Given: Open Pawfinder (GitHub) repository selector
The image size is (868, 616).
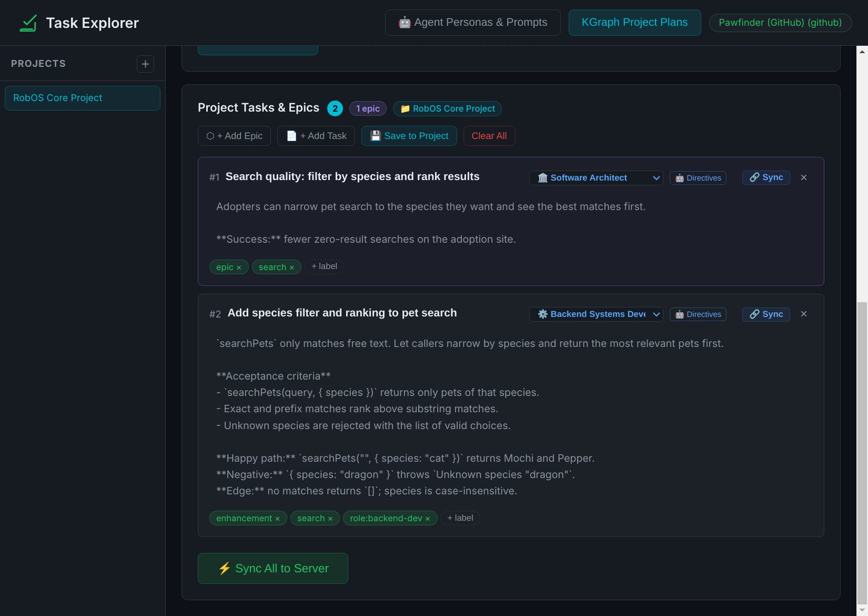Looking at the screenshot, I should click(780, 23).
